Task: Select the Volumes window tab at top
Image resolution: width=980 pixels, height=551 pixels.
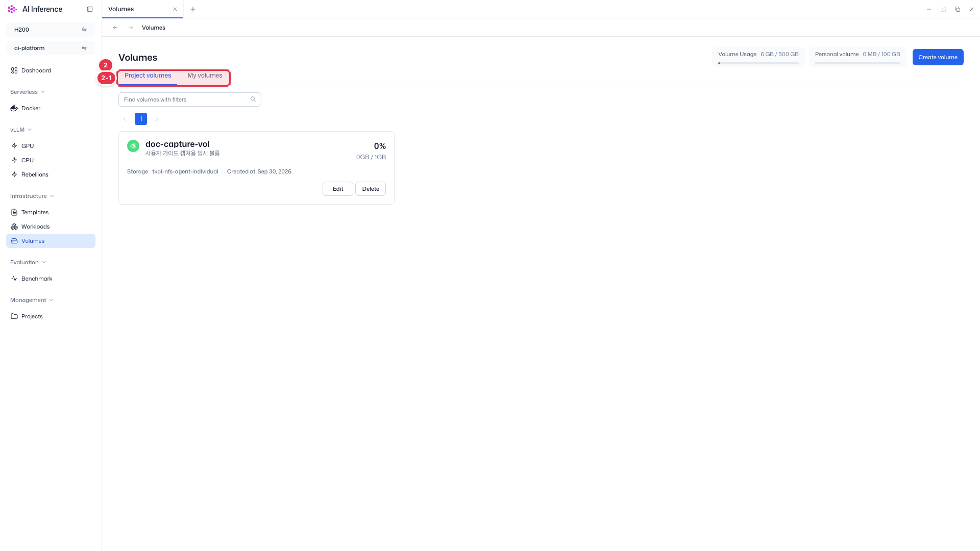Action: (142, 9)
